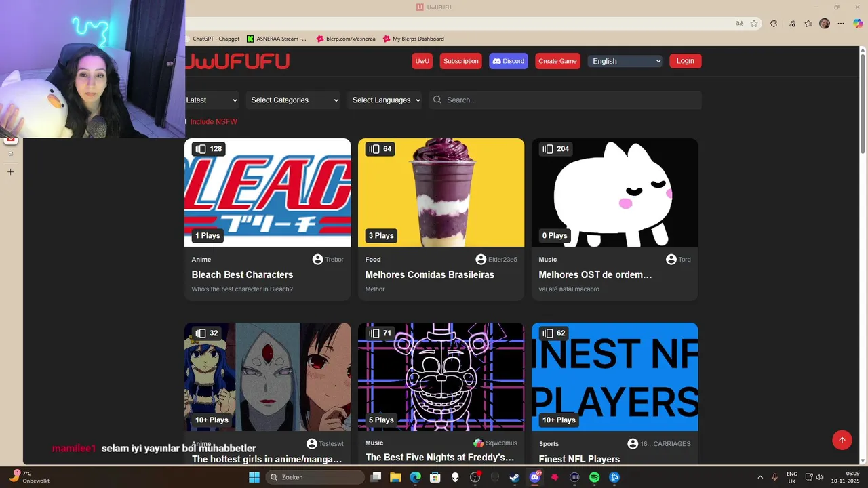Add page to favorites with star icon
Viewport: 868px width, 488px height.
click(x=754, y=23)
